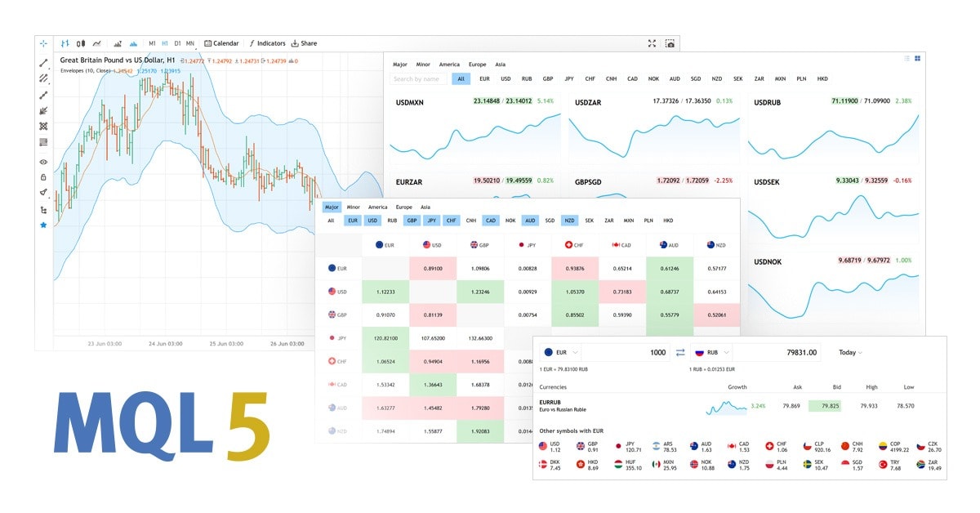Click the Share chart icon

pos(304,43)
